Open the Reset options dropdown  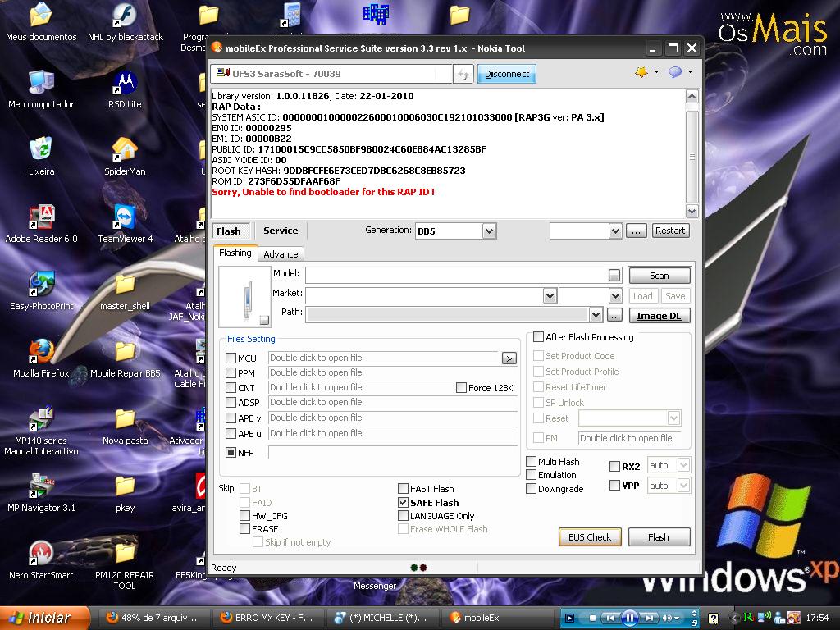674,418
